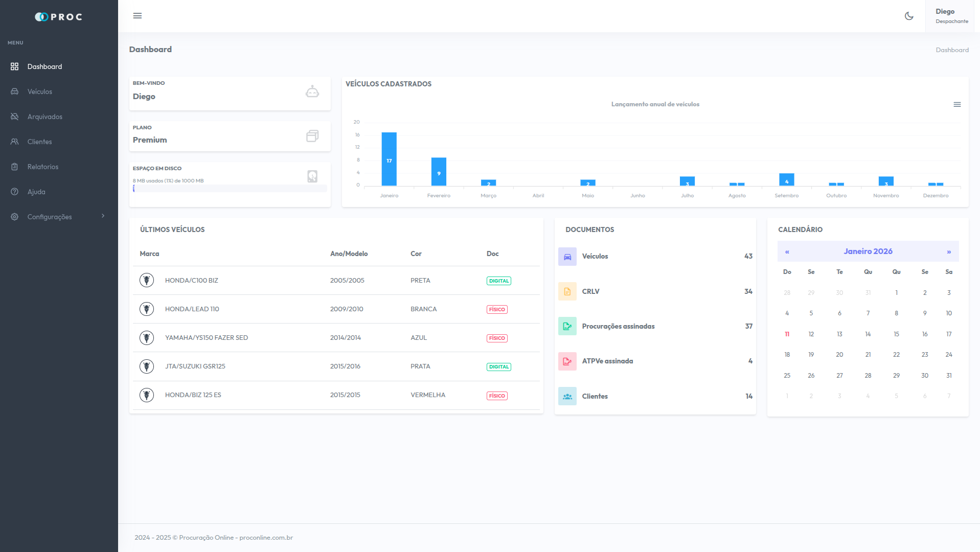Click the Clientes sidebar icon

click(x=15, y=142)
